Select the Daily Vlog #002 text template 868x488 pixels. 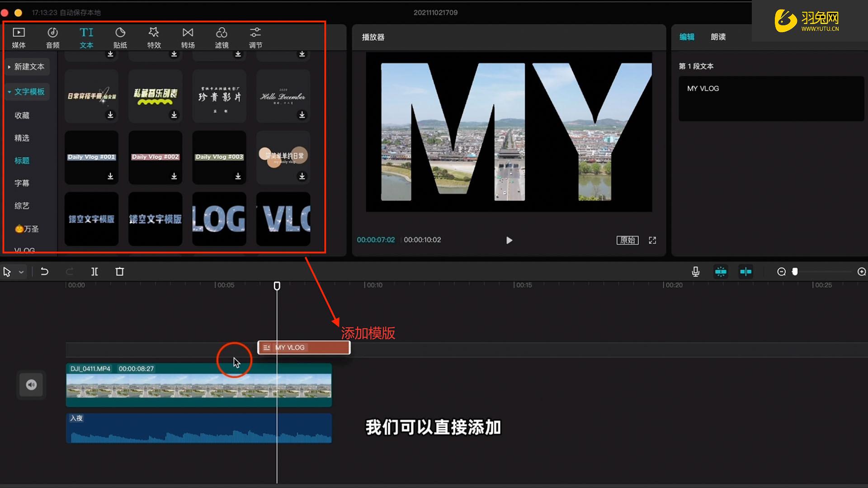[x=155, y=157]
